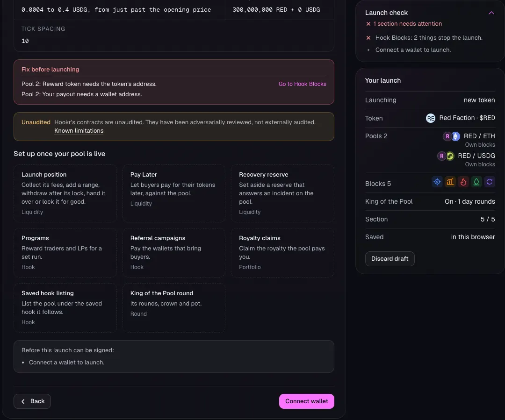Viewport: 505px width, 420px height.
Task: Open the Known limitations link
Action: 79,131
